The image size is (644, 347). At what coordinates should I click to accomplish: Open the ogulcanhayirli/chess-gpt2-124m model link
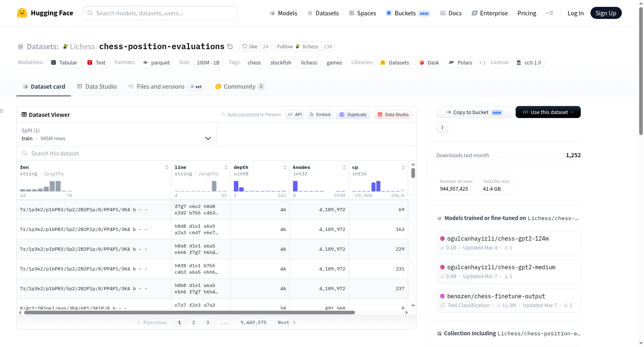(498, 238)
